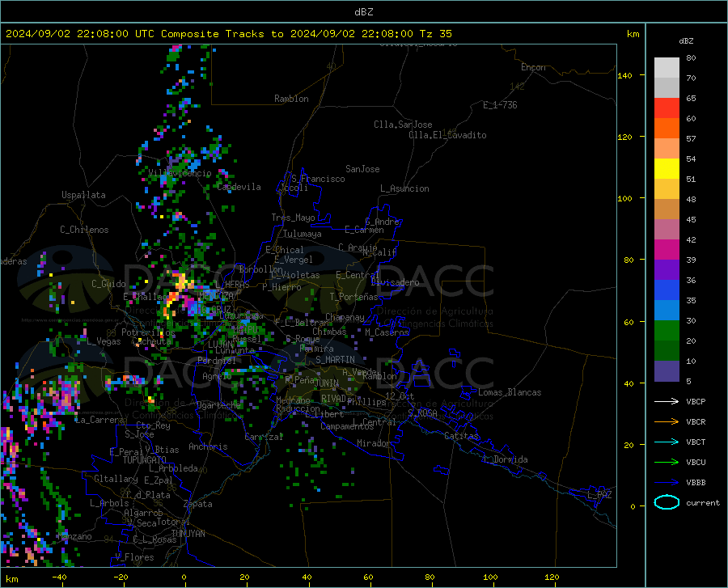Click the 'Gltallary' place label

coord(116,479)
